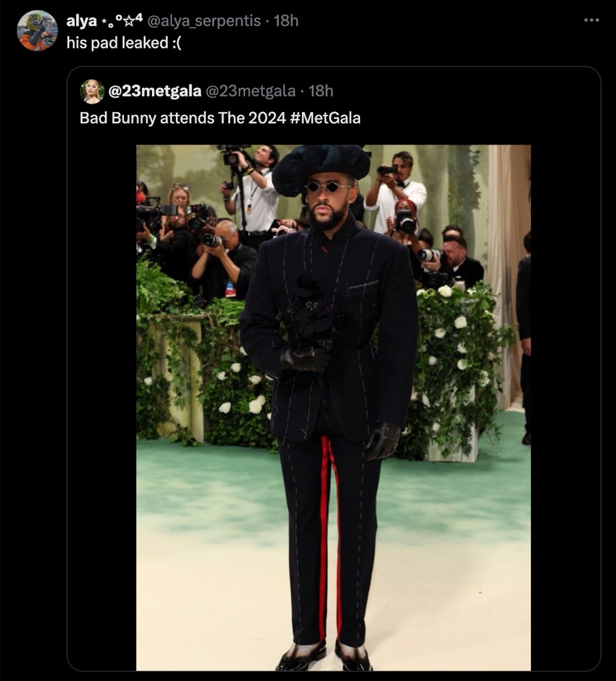
Task: Click the gray @23metgala handle
Action: [x=250, y=91]
